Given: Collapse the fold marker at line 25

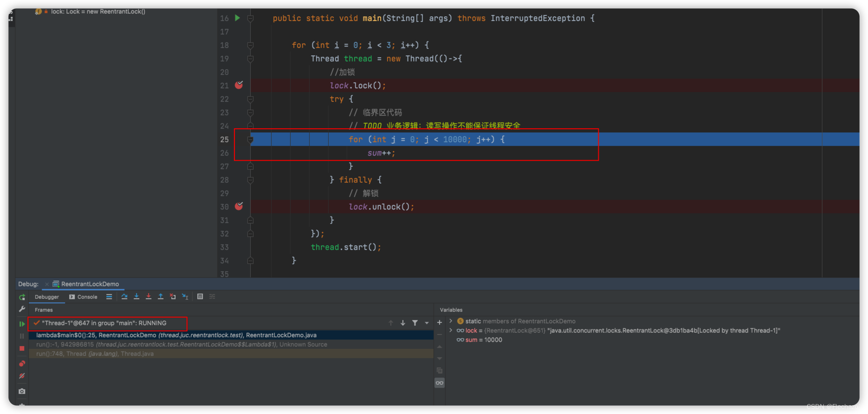Looking at the screenshot, I should 251,140.
